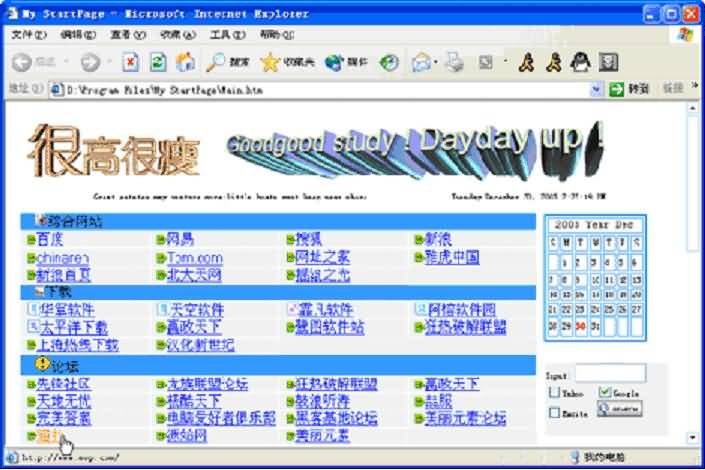Expand the links bar overflow chevron
705x470 pixels.
point(694,85)
